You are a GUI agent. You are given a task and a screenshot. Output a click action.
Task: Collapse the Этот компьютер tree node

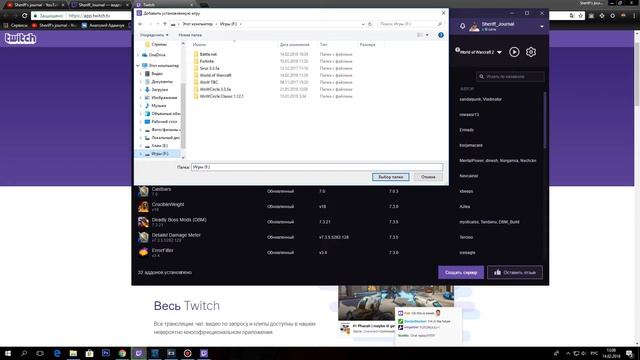pyautogui.click(x=138, y=65)
